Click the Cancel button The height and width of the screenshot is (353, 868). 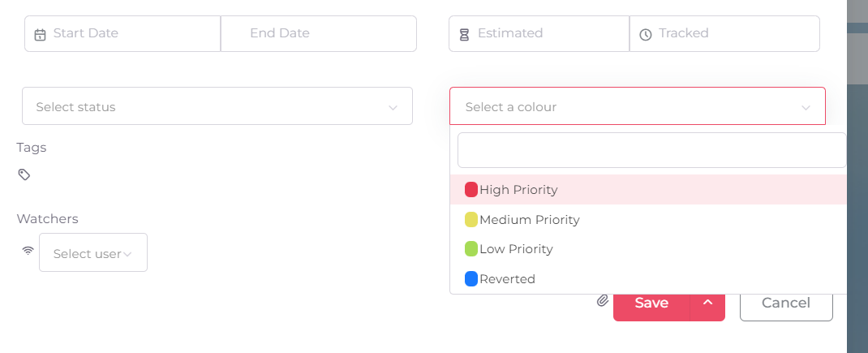785,303
